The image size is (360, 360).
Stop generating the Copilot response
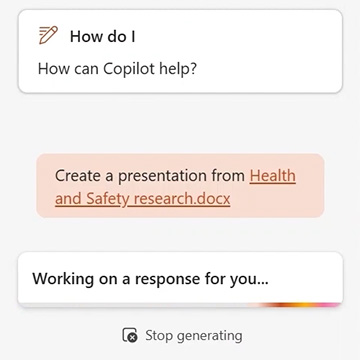[x=182, y=335]
